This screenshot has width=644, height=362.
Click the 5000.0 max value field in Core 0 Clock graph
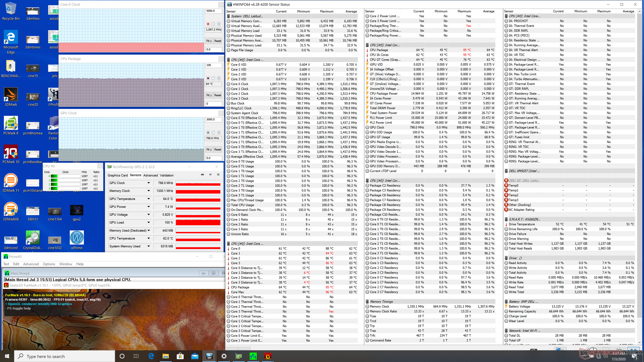click(214, 11)
